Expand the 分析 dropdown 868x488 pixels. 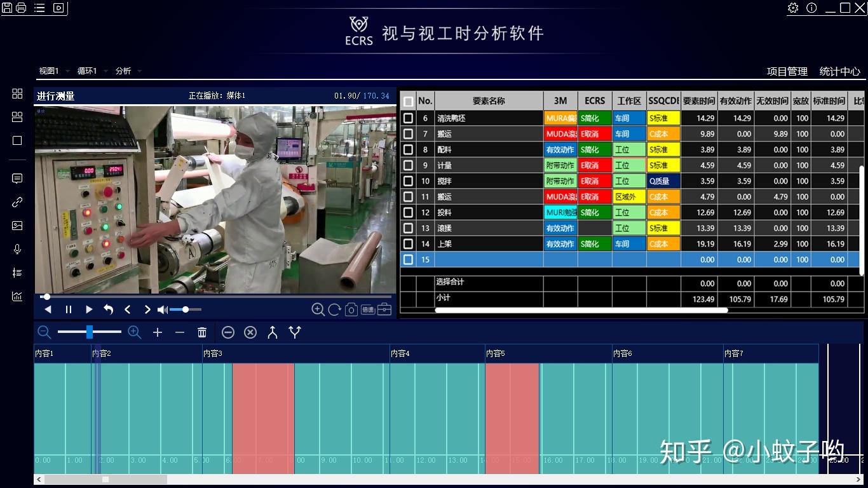pos(125,71)
